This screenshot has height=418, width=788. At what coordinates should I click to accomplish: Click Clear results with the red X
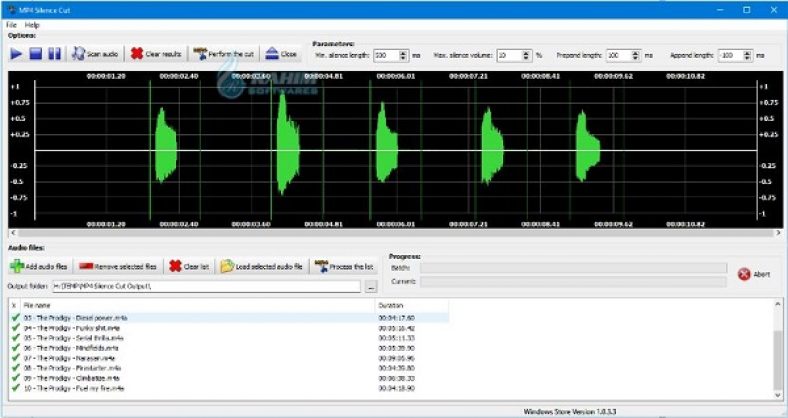click(157, 54)
